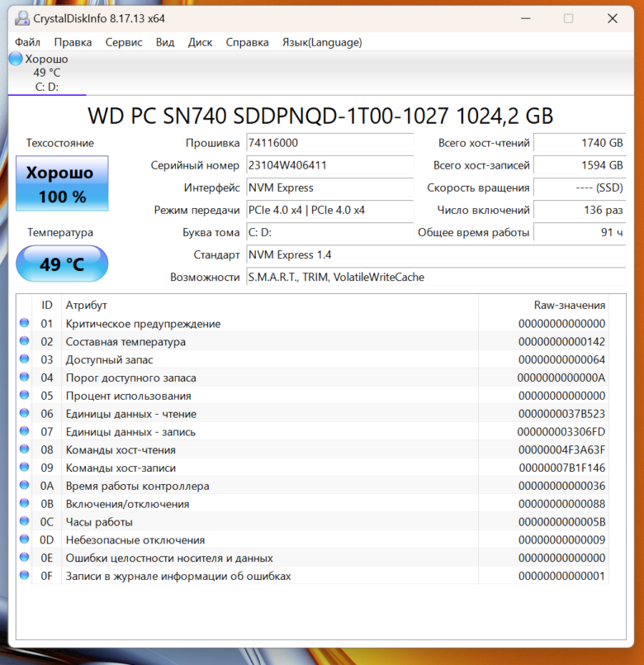Select the Время работы контроллера row

tap(312, 486)
